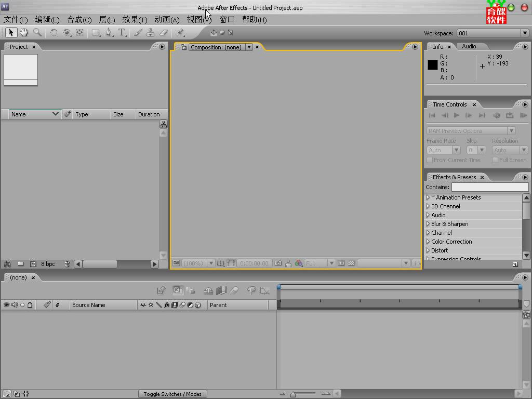
Task: Toggle the adjustment layer column switch
Action: point(190,305)
